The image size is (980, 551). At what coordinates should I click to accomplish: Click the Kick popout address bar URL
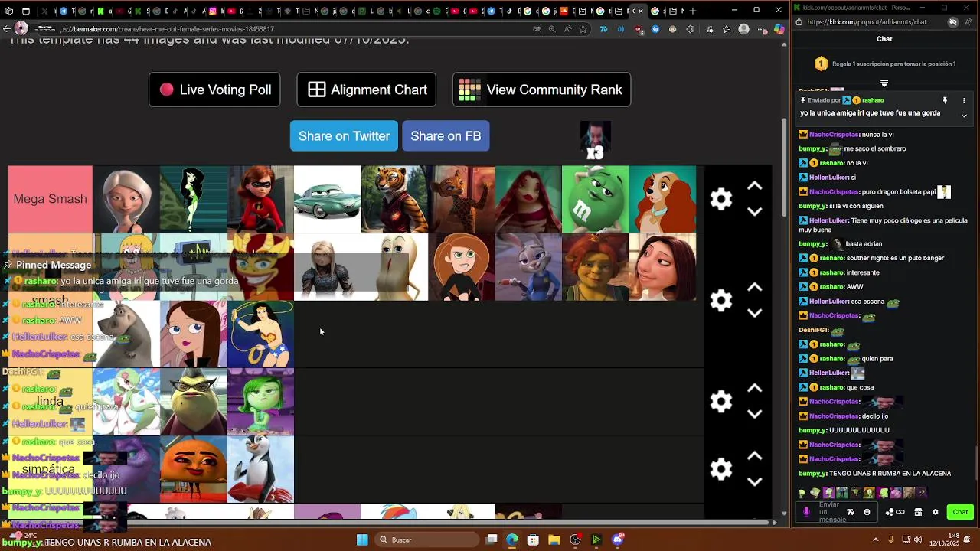(x=867, y=22)
